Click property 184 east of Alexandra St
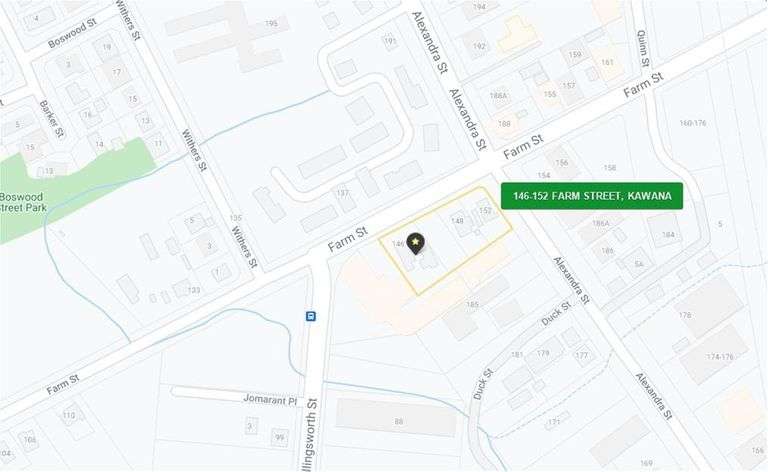Image resolution: width=768 pixels, height=472 pixels. [x=668, y=235]
